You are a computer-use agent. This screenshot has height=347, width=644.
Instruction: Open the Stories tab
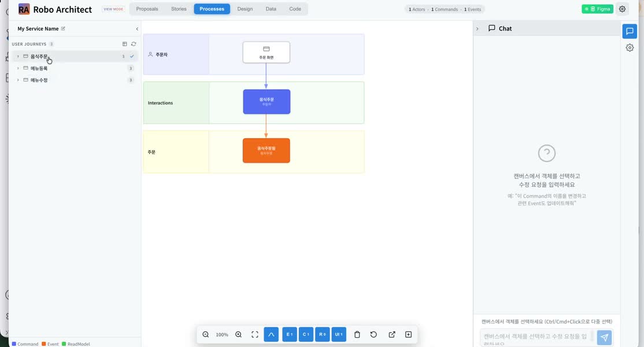point(179,9)
